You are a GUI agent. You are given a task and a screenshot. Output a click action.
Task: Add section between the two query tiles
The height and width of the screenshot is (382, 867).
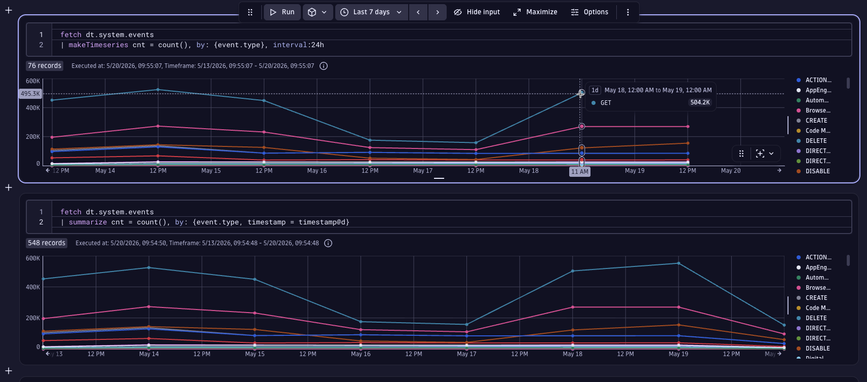[8, 187]
